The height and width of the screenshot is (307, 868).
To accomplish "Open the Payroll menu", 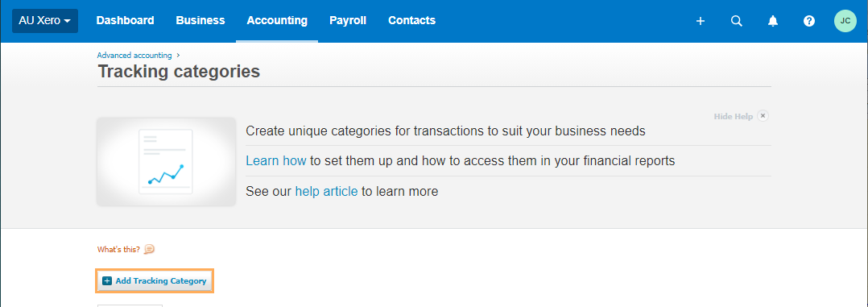I will point(348,20).
